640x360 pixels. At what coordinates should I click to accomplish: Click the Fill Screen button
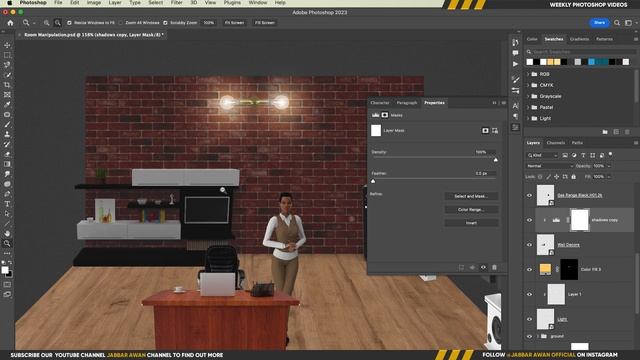264,23
